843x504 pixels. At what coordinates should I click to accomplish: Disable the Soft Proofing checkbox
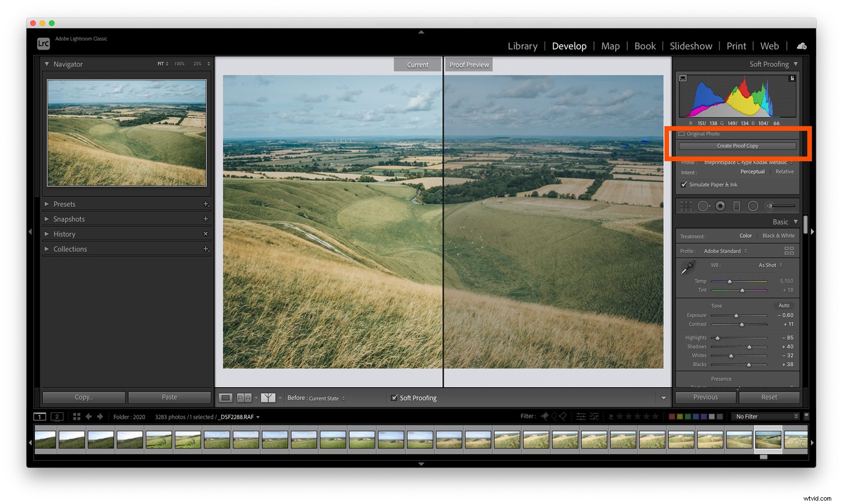click(395, 398)
